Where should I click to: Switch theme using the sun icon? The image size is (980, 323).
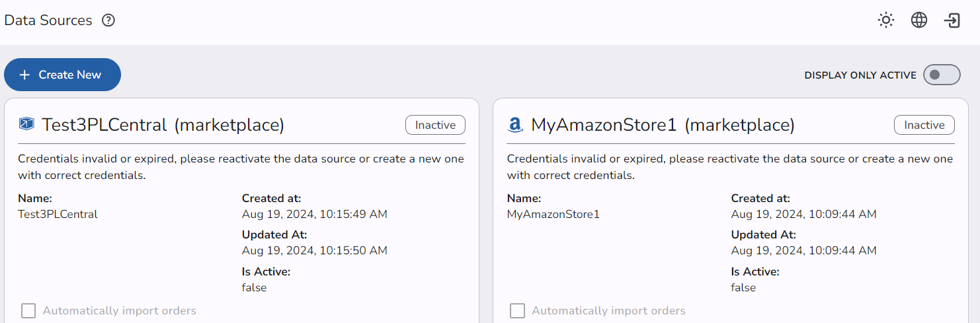[x=885, y=20]
